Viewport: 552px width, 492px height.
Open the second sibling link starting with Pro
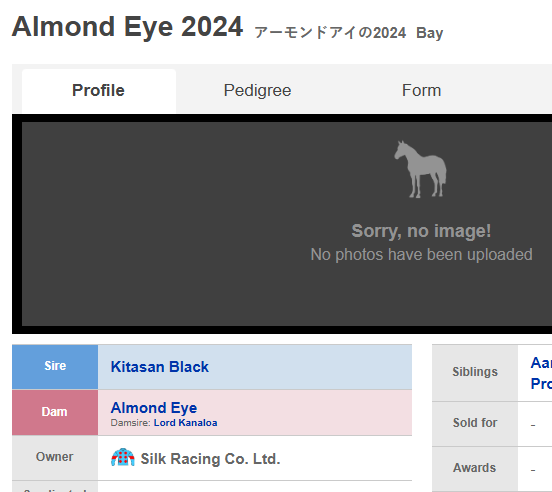coord(541,384)
